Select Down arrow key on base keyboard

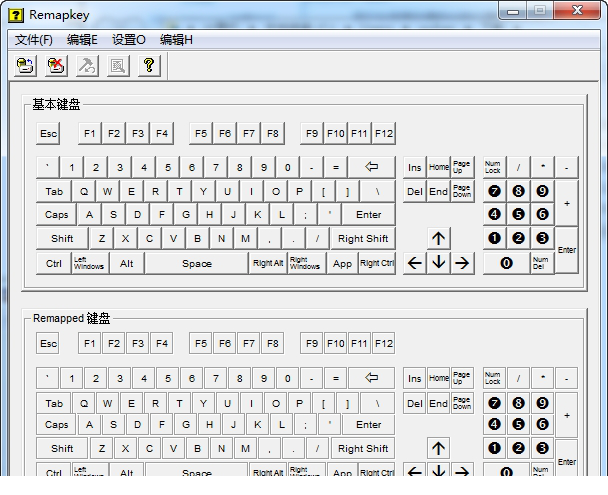(439, 263)
